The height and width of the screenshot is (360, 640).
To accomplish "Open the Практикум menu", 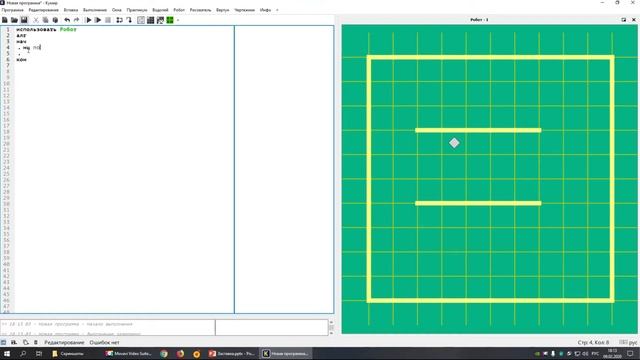I will point(137,10).
